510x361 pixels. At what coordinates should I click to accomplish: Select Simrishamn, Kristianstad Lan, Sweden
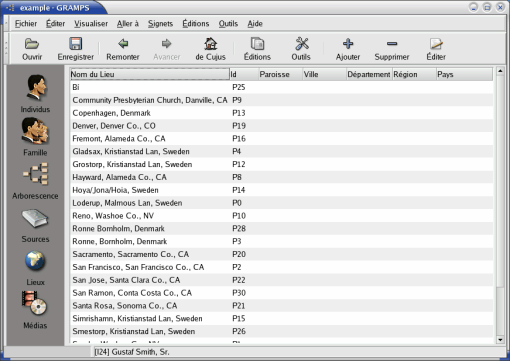tap(281, 318)
